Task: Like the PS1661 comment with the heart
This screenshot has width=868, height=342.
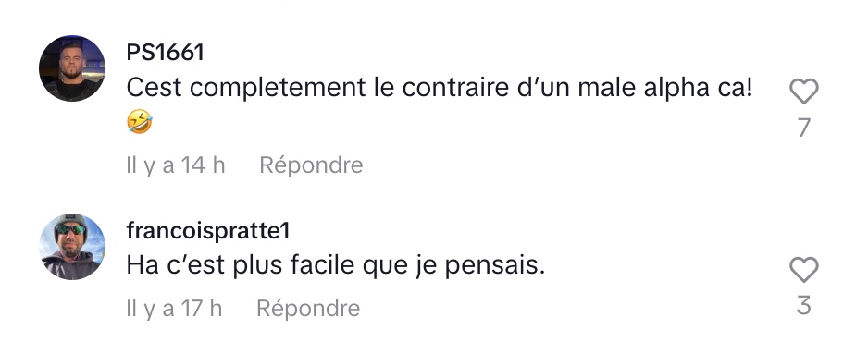Action: point(803,92)
